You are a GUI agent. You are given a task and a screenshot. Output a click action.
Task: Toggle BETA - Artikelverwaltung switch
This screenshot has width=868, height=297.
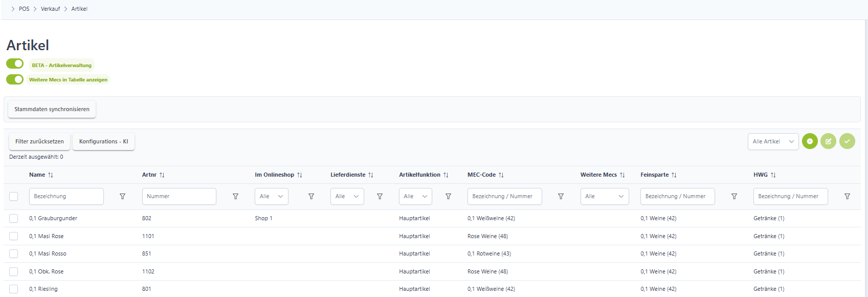pyautogui.click(x=15, y=63)
